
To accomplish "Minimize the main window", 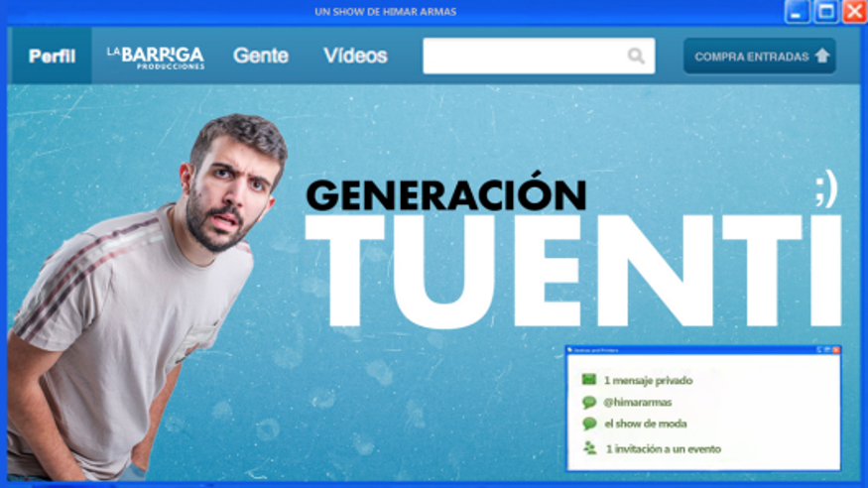I will (797, 12).
